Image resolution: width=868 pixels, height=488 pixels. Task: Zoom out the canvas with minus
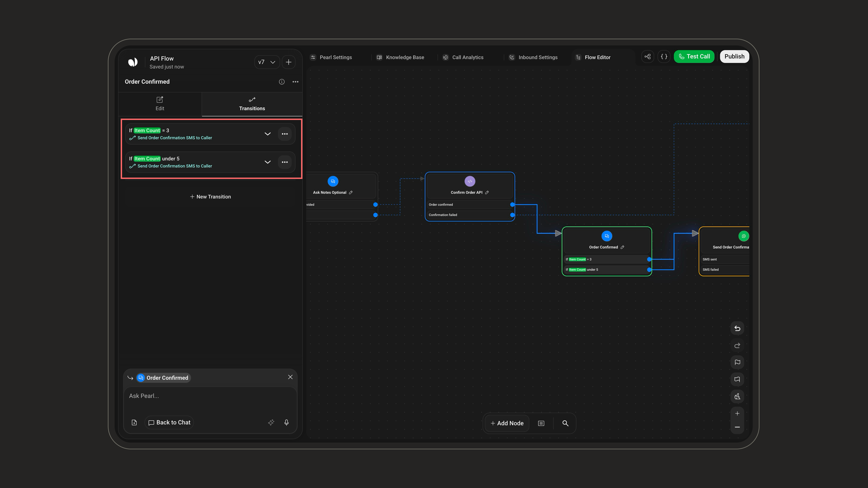[737, 427]
